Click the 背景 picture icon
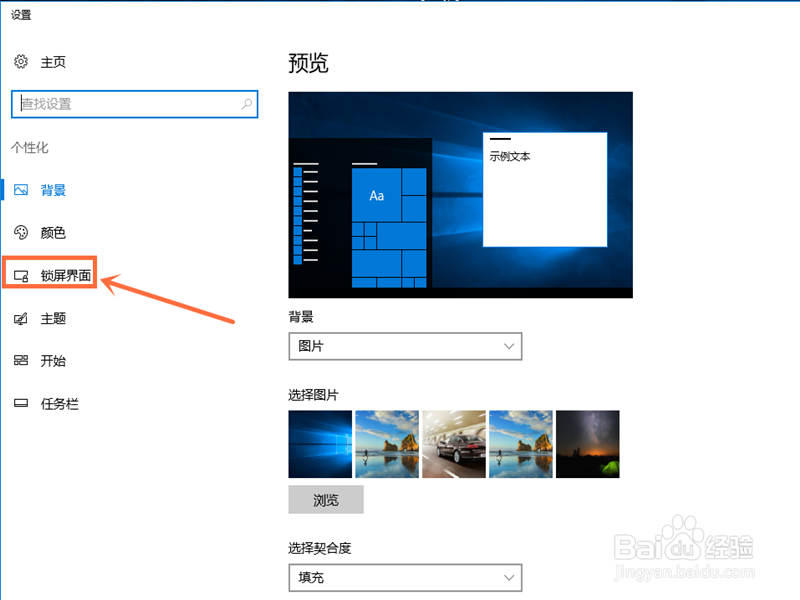This screenshot has height=600, width=800. 21,190
